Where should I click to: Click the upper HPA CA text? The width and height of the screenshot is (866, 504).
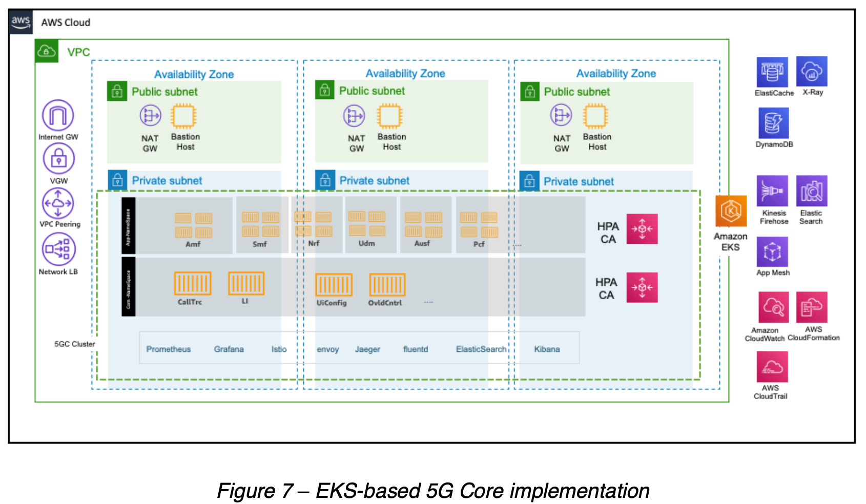click(608, 233)
